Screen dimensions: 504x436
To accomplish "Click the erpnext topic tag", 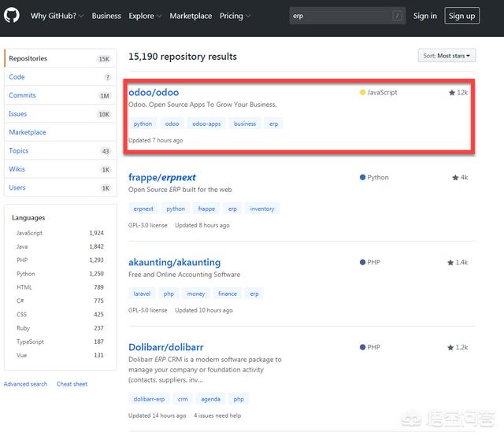I will [x=143, y=209].
